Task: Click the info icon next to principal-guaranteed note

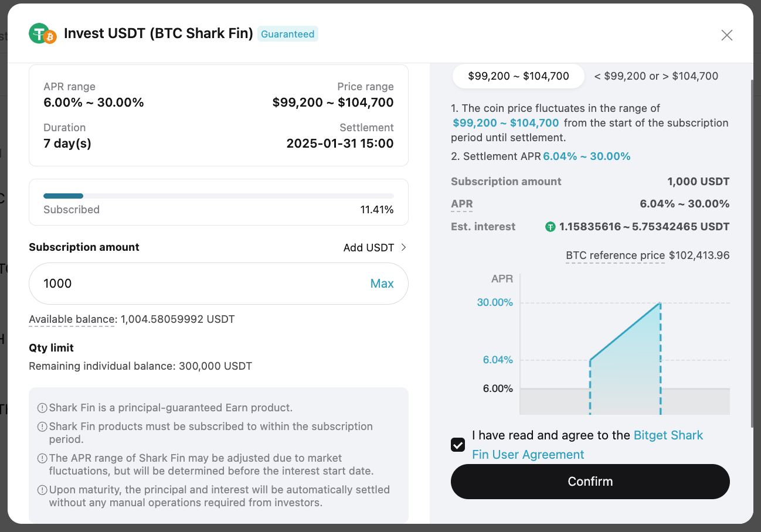Action: click(42, 408)
